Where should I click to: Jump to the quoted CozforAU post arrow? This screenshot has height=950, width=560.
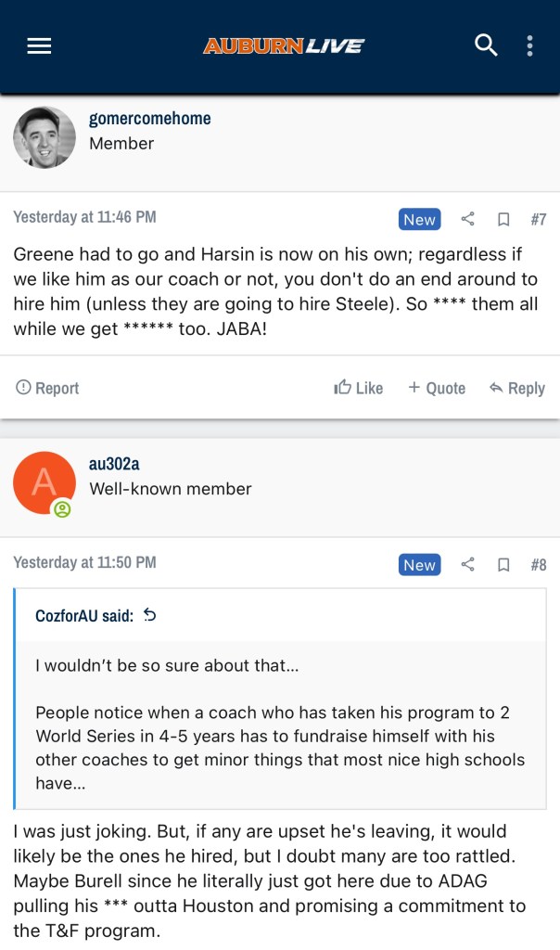click(151, 615)
